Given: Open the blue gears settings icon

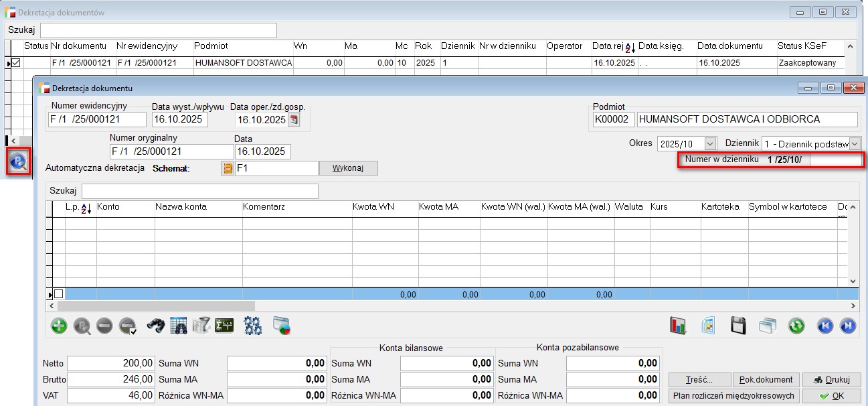Looking at the screenshot, I should [252, 326].
